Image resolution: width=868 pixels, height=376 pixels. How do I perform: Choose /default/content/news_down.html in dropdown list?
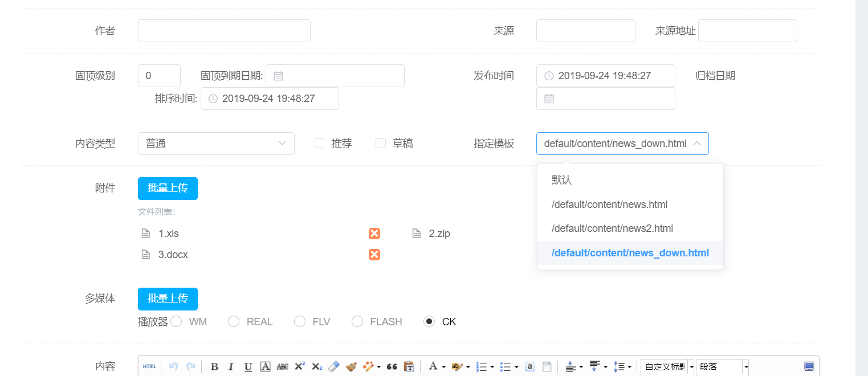[630, 253]
